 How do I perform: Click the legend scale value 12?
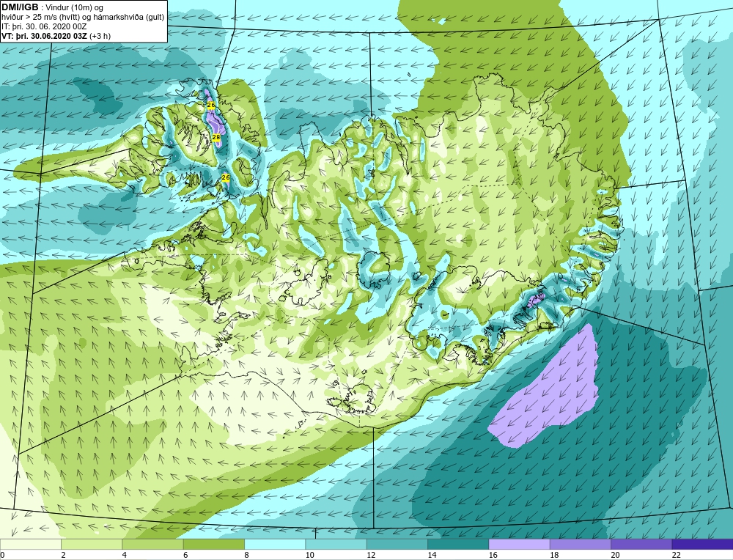tap(371, 555)
